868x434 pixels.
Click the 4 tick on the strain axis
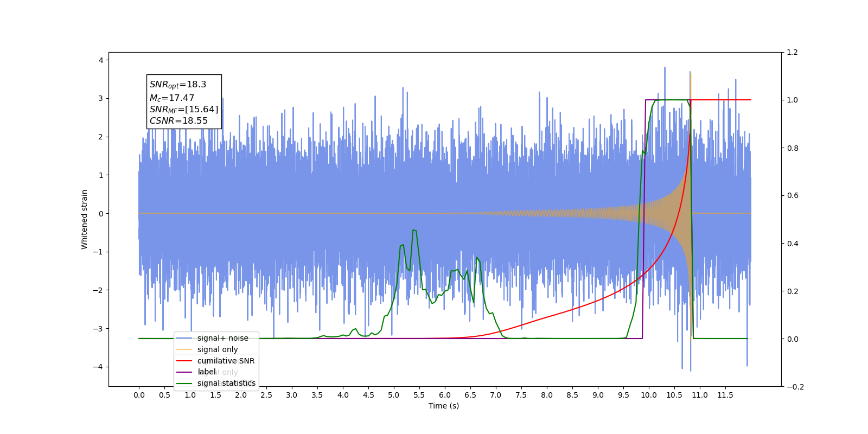click(101, 60)
